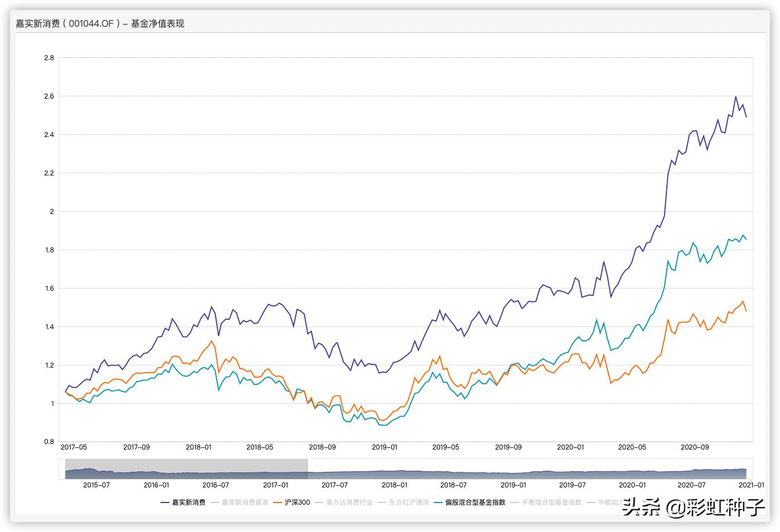Click the teal line icon for 偏股混合型基金指数
This screenshot has height=532, width=780.
(x=438, y=502)
